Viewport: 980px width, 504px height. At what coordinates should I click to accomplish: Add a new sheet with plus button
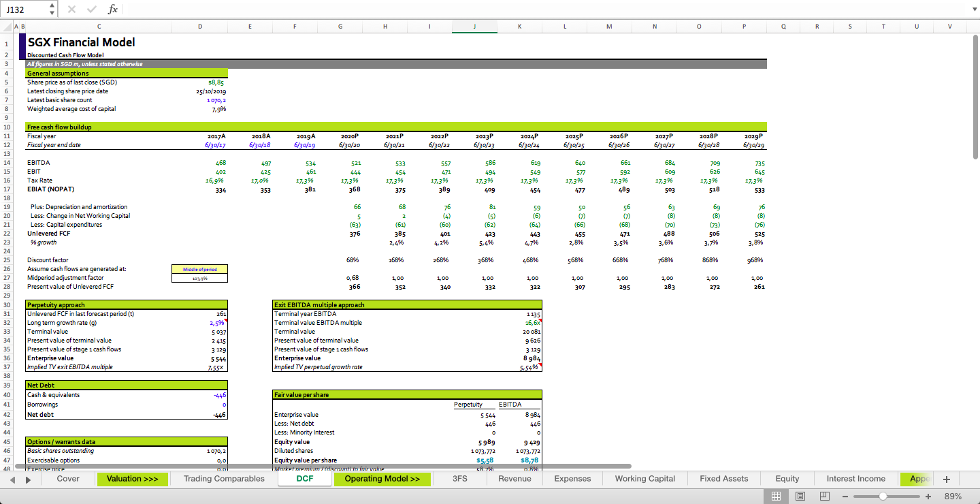click(946, 479)
